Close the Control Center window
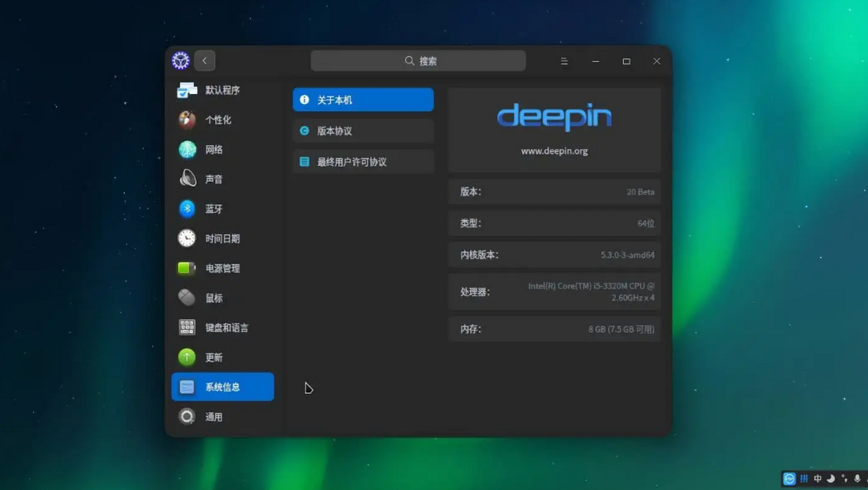The width and height of the screenshot is (868, 490). (x=657, y=61)
